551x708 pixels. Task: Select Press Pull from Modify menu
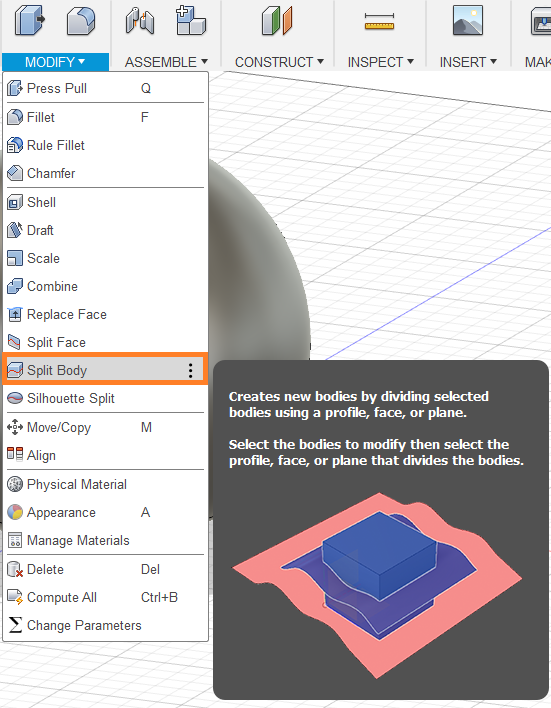pyautogui.click(x=105, y=88)
